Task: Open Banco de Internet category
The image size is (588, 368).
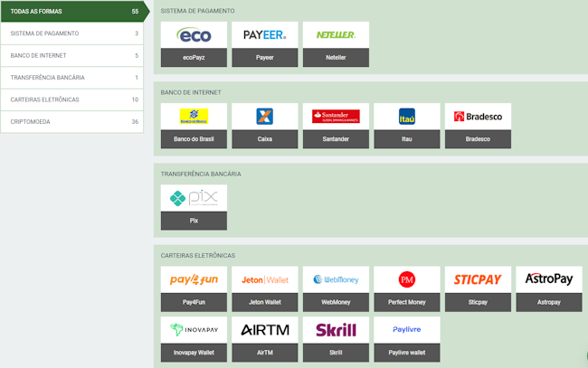Action: [x=72, y=55]
